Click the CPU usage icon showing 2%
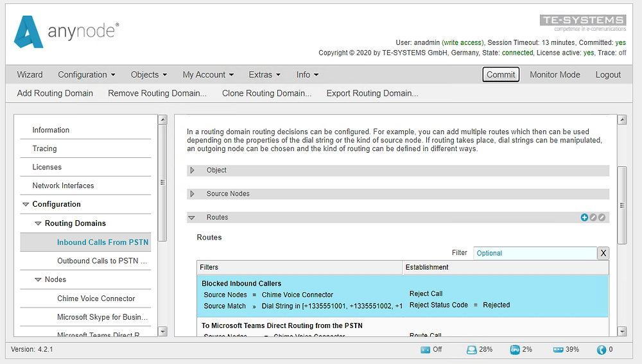Viewport: 642px width, 364px height. click(515, 350)
